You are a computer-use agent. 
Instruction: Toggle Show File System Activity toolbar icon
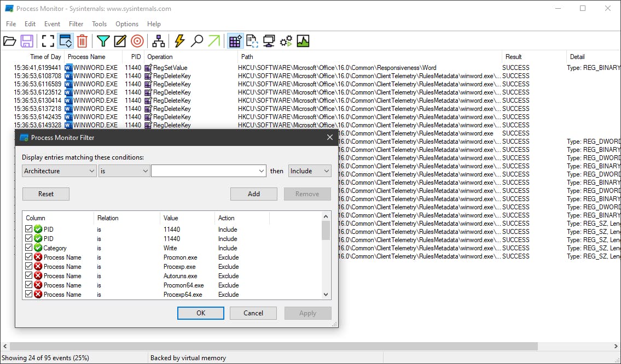click(x=252, y=41)
